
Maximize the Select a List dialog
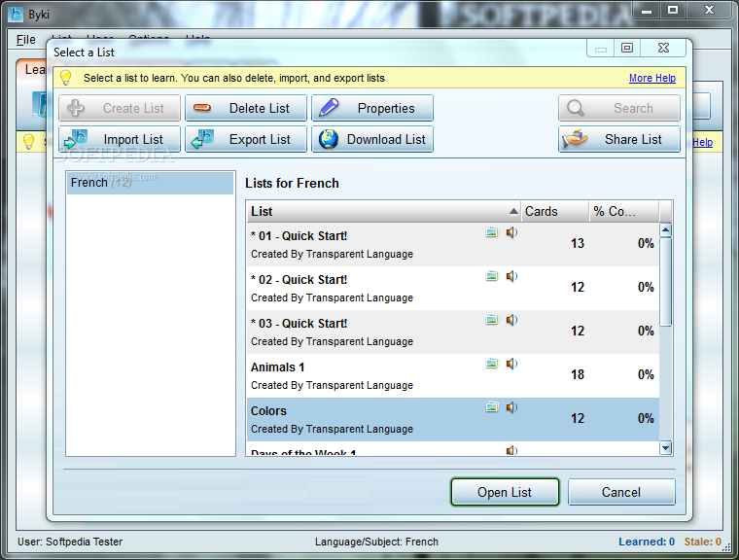627,48
